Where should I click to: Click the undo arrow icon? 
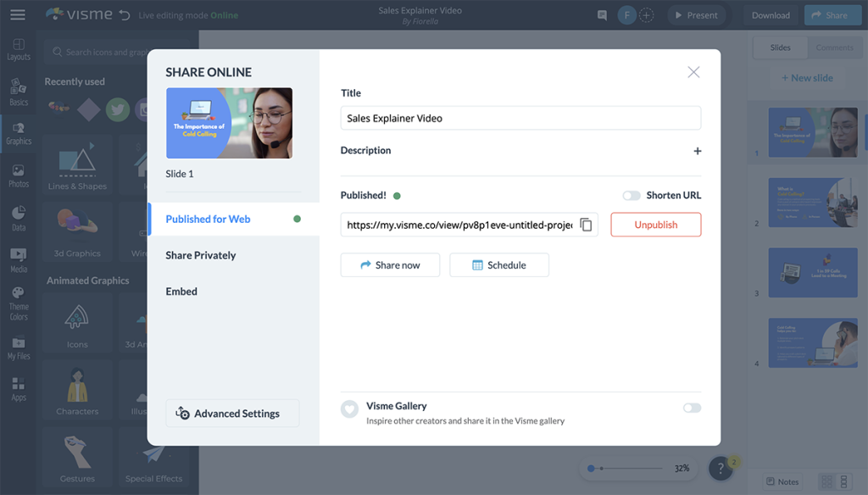click(125, 15)
